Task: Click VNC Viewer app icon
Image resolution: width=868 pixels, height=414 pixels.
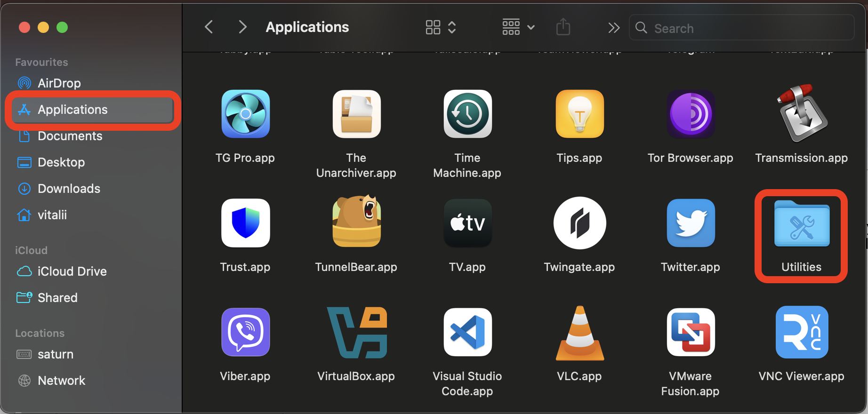Action: pyautogui.click(x=802, y=332)
